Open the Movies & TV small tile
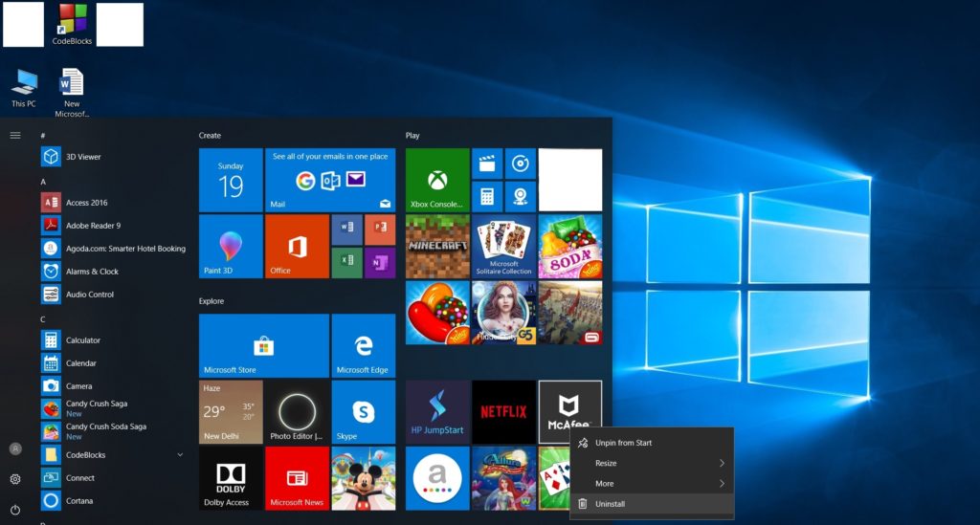The height and width of the screenshot is (525, 980). tap(487, 164)
